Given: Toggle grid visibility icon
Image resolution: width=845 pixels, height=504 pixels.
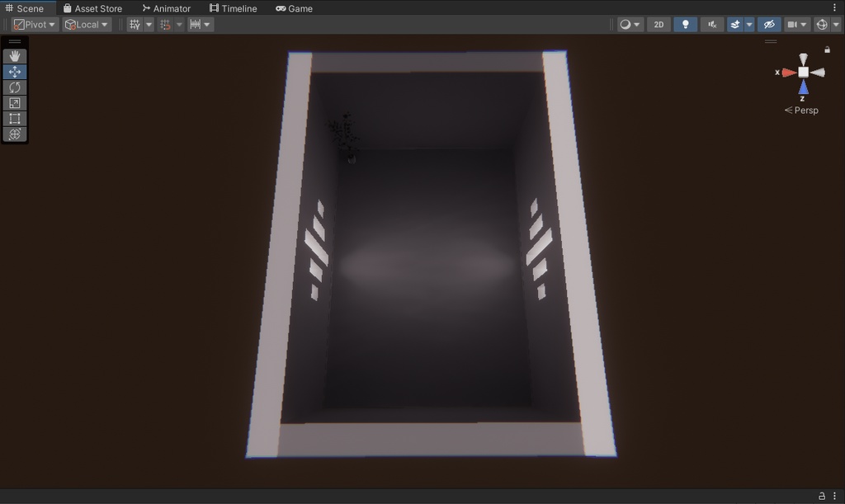Looking at the screenshot, I should [x=135, y=24].
